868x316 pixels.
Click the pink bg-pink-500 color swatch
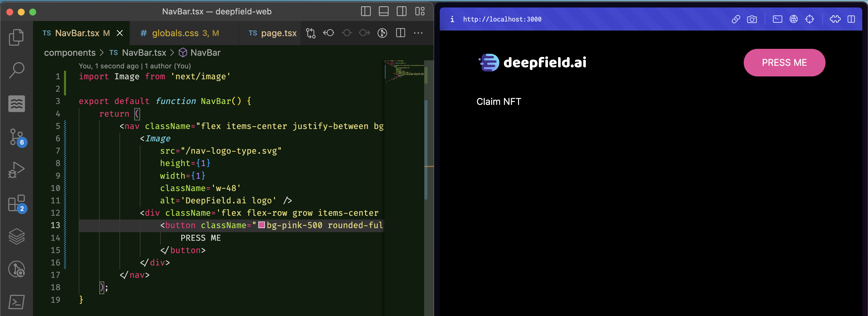[261, 225]
